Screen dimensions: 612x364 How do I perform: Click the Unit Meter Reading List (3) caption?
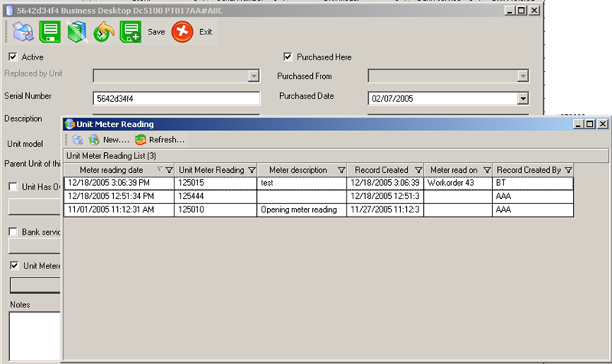coord(111,156)
